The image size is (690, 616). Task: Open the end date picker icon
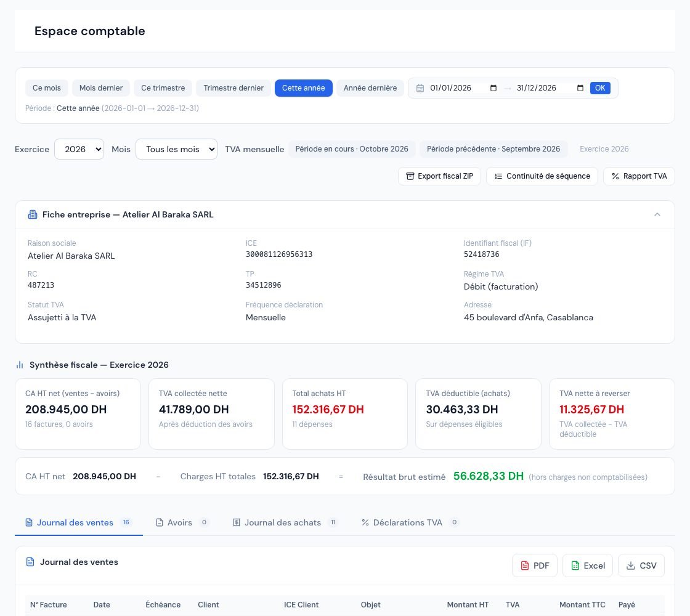[580, 88]
